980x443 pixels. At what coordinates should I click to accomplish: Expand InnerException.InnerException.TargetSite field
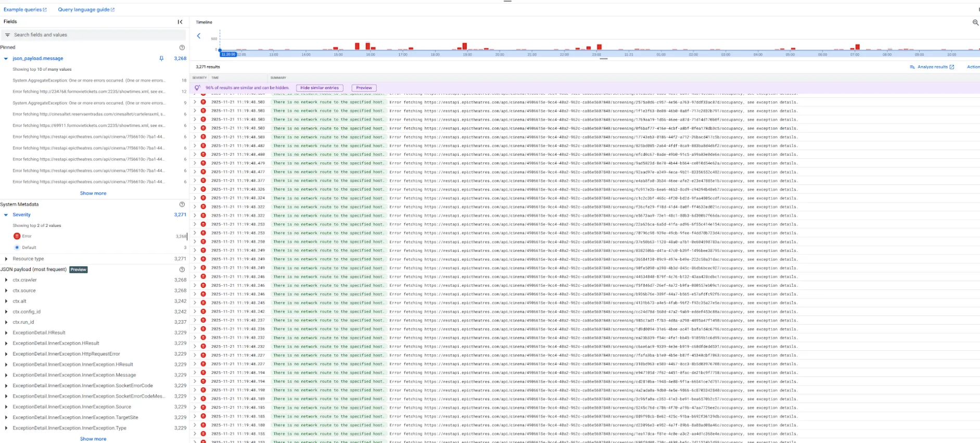pos(6,417)
